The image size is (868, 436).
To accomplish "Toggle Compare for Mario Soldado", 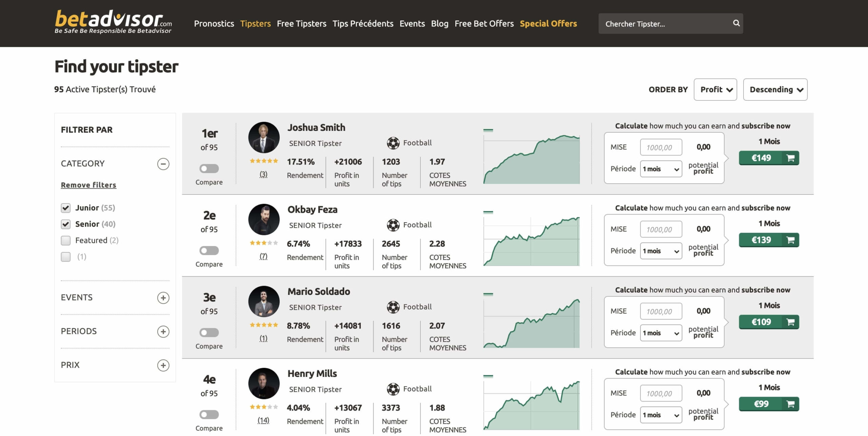I will [x=209, y=333].
